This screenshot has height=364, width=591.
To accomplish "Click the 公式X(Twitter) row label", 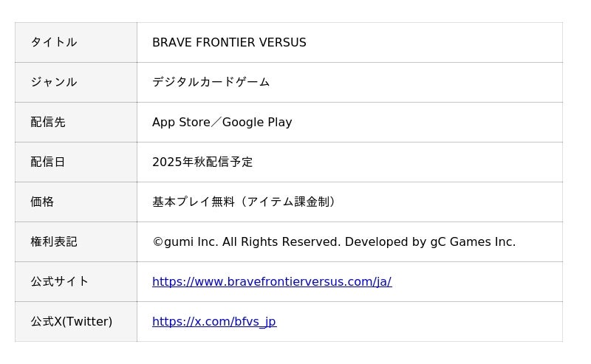I will click(x=71, y=321).
